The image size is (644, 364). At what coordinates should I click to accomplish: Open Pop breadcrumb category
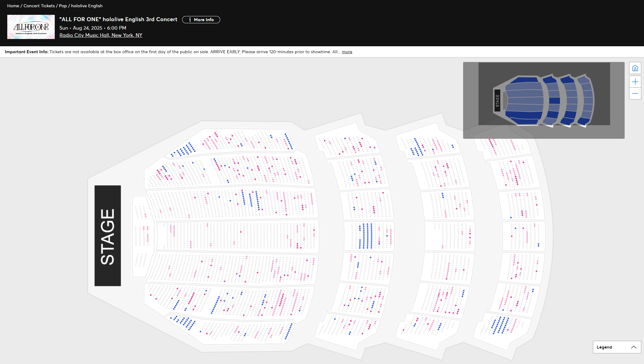tap(63, 6)
